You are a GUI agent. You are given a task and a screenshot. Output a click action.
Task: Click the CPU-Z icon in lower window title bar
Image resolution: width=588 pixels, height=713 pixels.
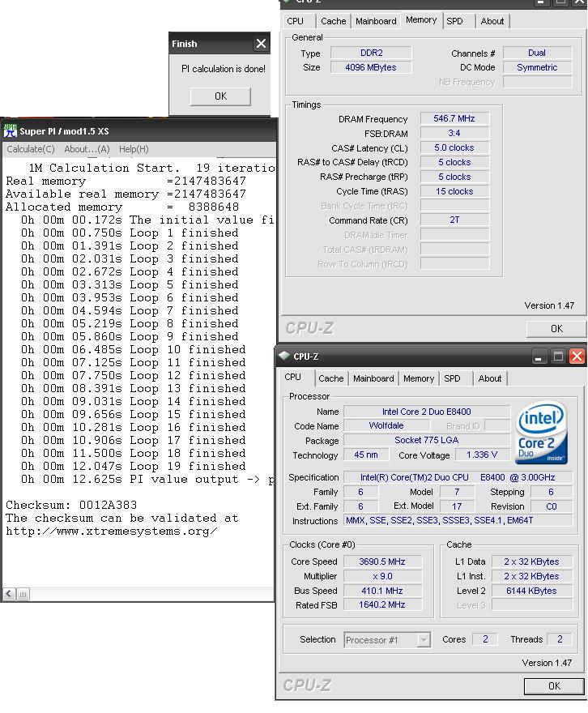[x=284, y=356]
